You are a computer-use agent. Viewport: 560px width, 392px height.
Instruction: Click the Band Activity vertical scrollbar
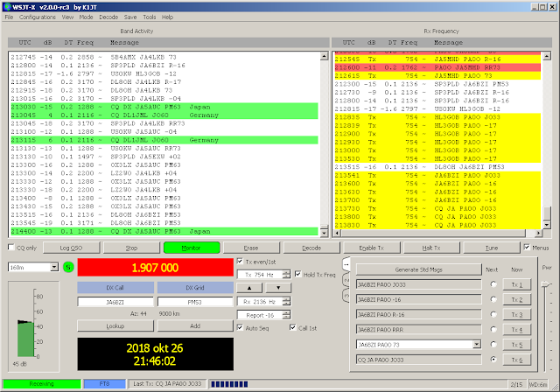(x=324, y=144)
